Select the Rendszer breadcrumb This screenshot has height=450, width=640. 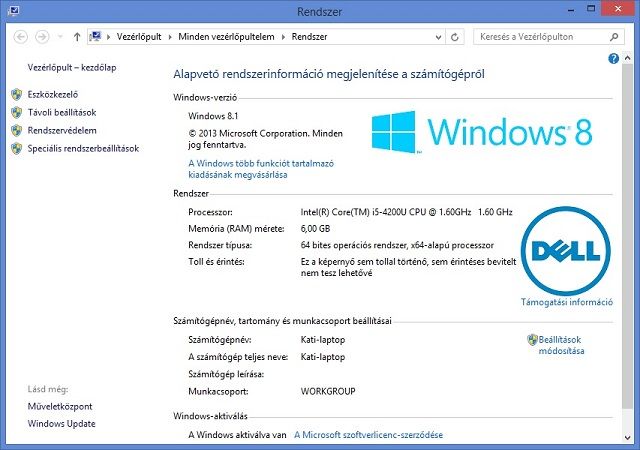[309, 37]
